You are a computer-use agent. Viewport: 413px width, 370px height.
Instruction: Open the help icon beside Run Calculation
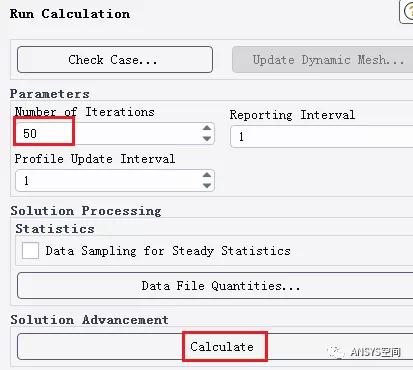tap(407, 12)
